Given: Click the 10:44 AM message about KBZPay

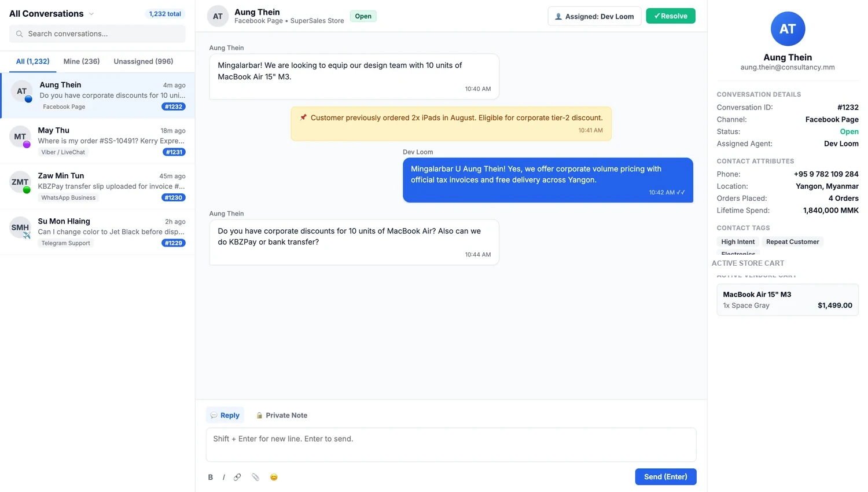Looking at the screenshot, I should [x=354, y=242].
